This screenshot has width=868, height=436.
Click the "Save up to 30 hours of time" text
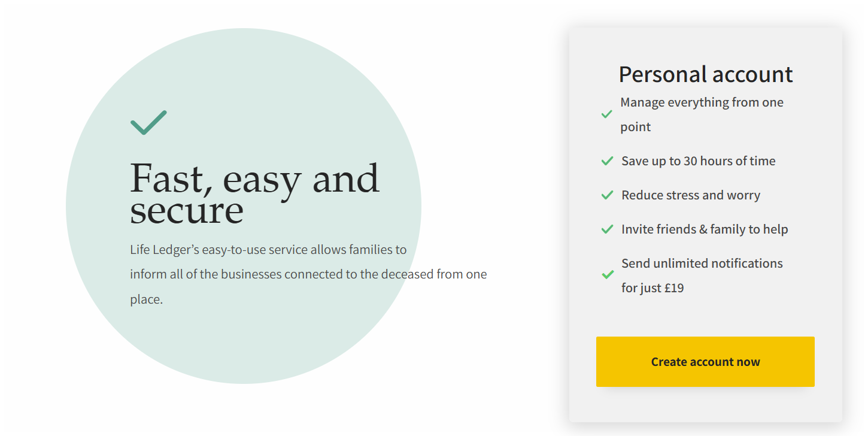(x=698, y=161)
